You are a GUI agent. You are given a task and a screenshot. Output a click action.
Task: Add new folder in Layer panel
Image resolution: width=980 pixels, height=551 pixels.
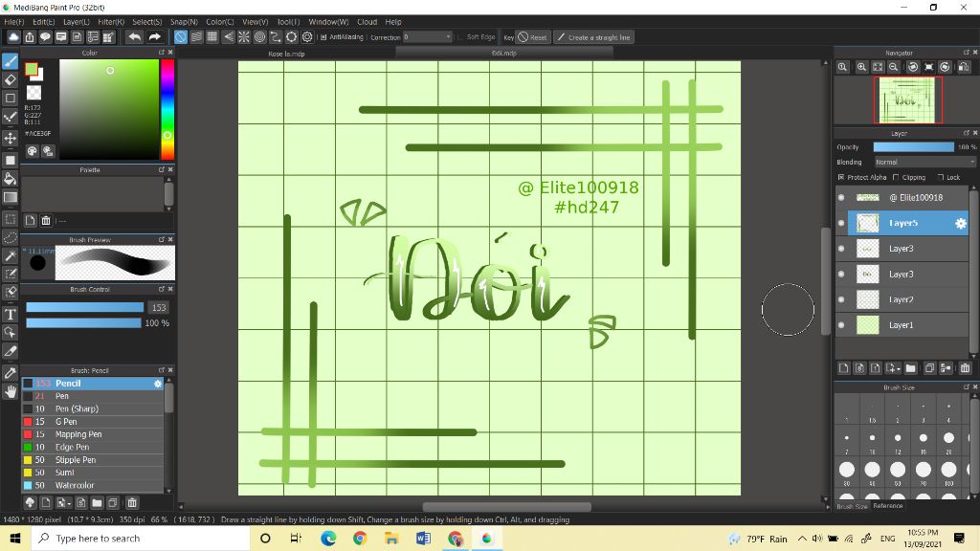[910, 368]
